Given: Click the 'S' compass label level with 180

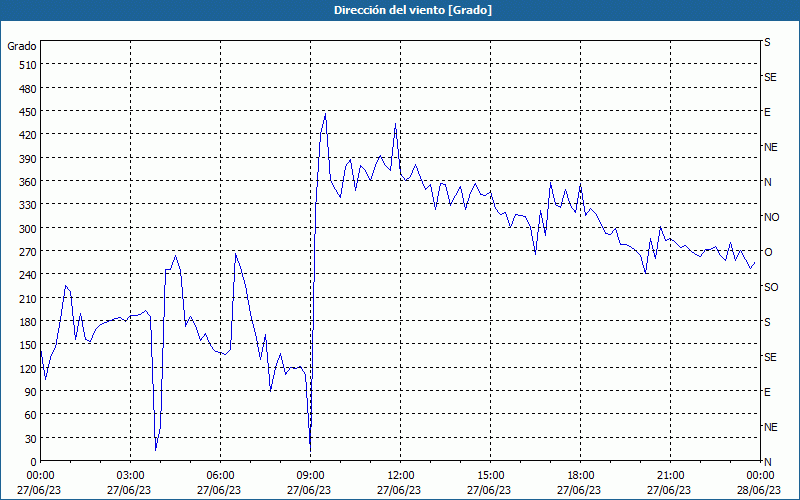Looking at the screenshot, I should [x=767, y=322].
